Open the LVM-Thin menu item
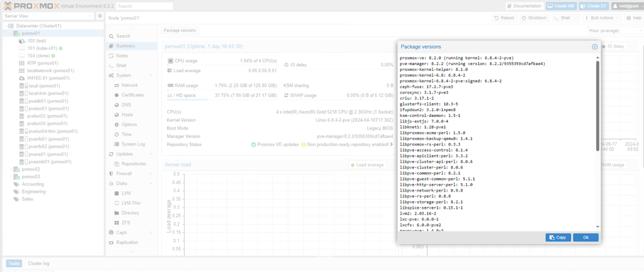The image size is (644, 272). tap(132, 203)
